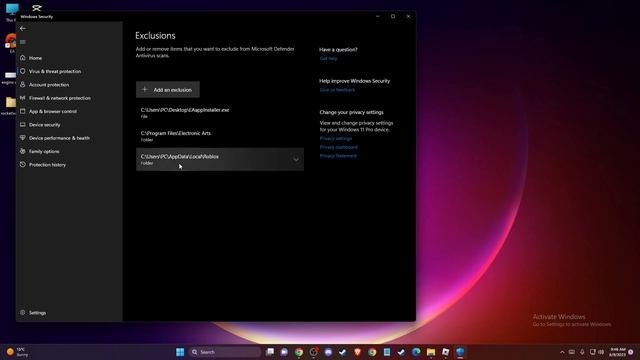This screenshot has width=640, height=360.
Task: Click the taskbar Search box
Action: 225,352
